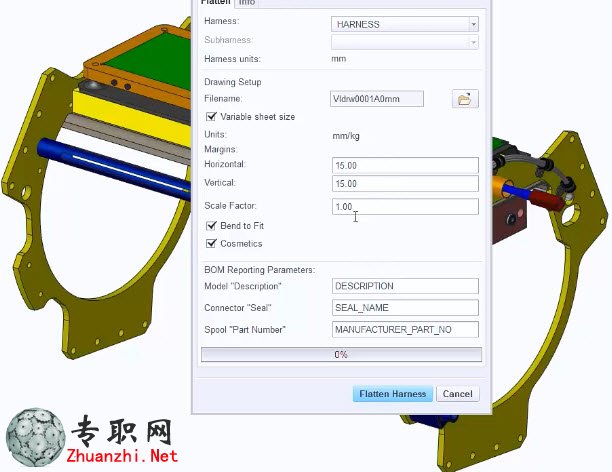Viewport: 612px width, 472px height.
Task: Edit the Spool "Part Number" field
Action: [x=405, y=330]
